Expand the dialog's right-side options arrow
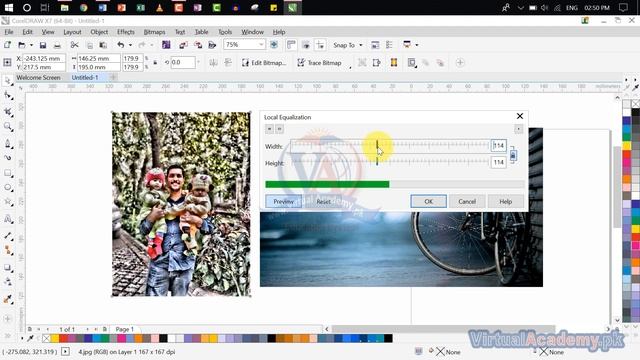640x360 pixels. point(518,129)
